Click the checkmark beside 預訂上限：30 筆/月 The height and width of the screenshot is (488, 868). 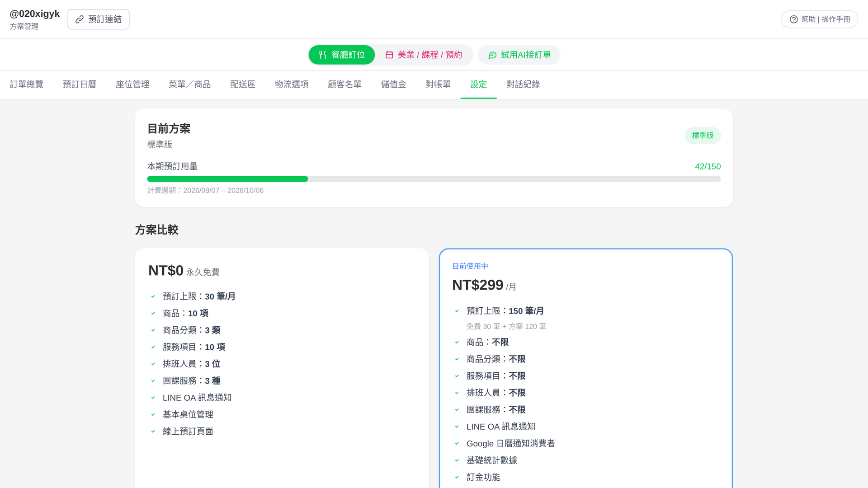point(153,296)
